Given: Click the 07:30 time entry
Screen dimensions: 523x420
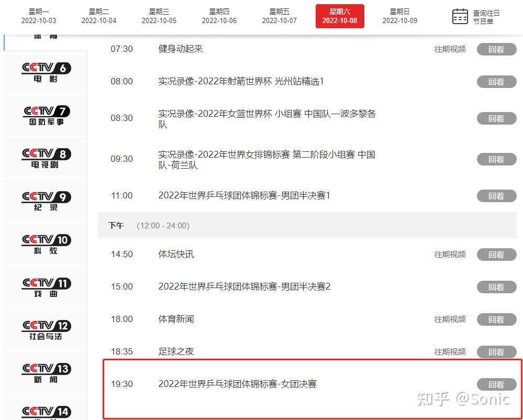Looking at the screenshot, I should coord(122,49).
